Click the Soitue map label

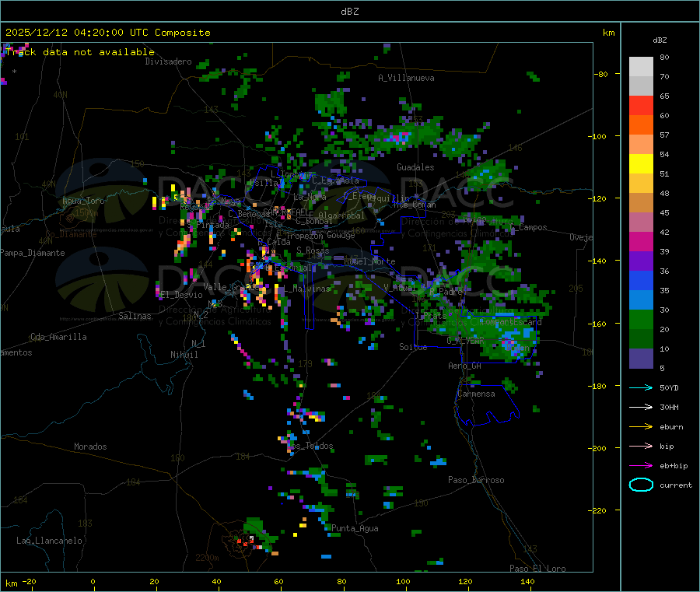pyautogui.click(x=413, y=347)
